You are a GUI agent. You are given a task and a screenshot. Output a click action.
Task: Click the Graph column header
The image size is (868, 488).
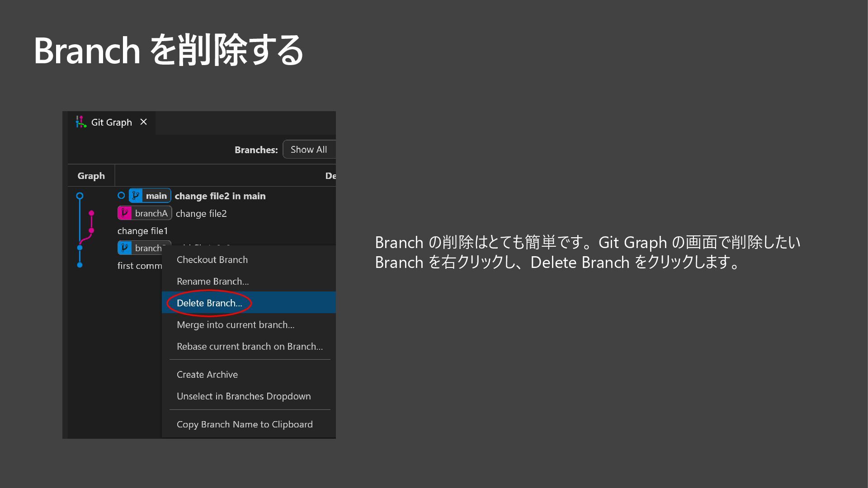pos(91,176)
